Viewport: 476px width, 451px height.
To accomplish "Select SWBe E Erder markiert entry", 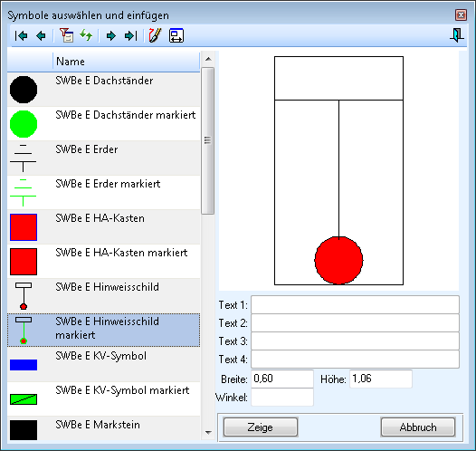I will [x=103, y=192].
